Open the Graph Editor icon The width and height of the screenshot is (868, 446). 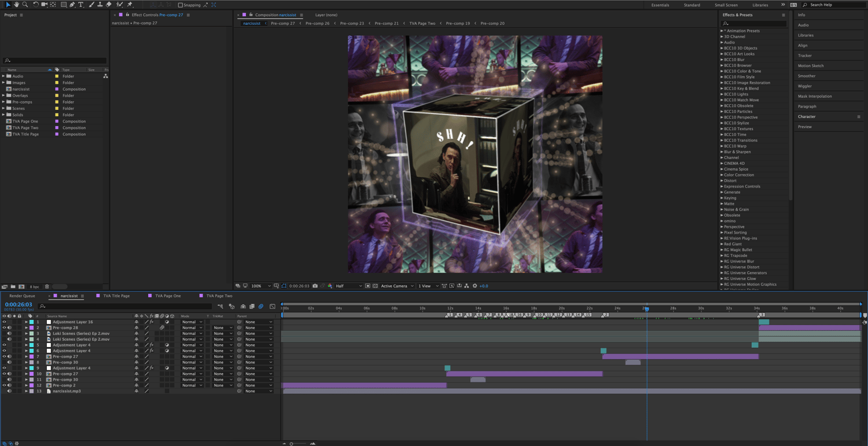pyautogui.click(x=273, y=307)
